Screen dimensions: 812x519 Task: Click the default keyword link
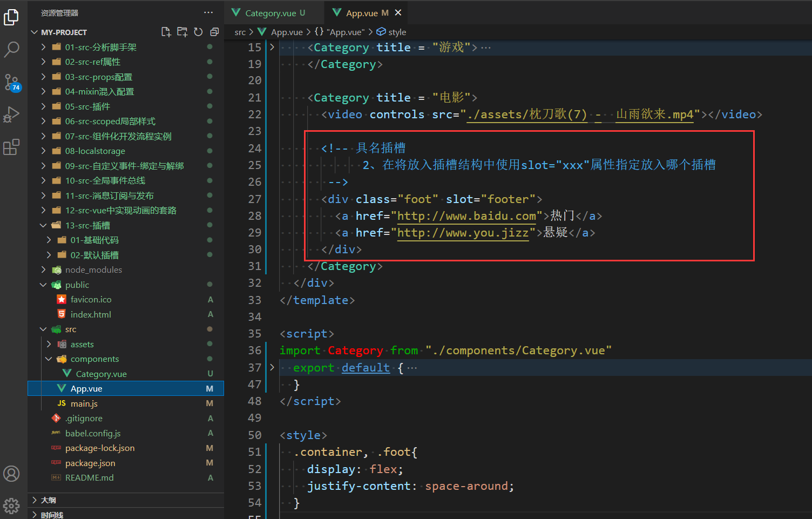[x=366, y=368]
